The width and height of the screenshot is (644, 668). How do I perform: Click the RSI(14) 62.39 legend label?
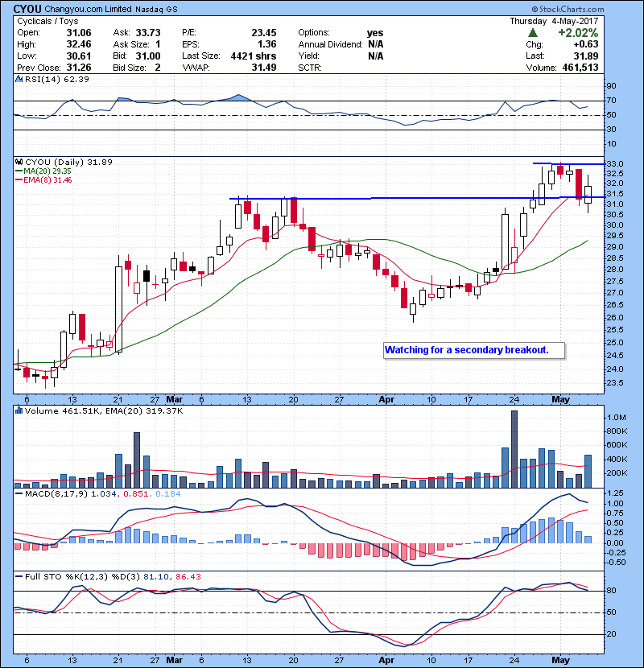(x=57, y=79)
